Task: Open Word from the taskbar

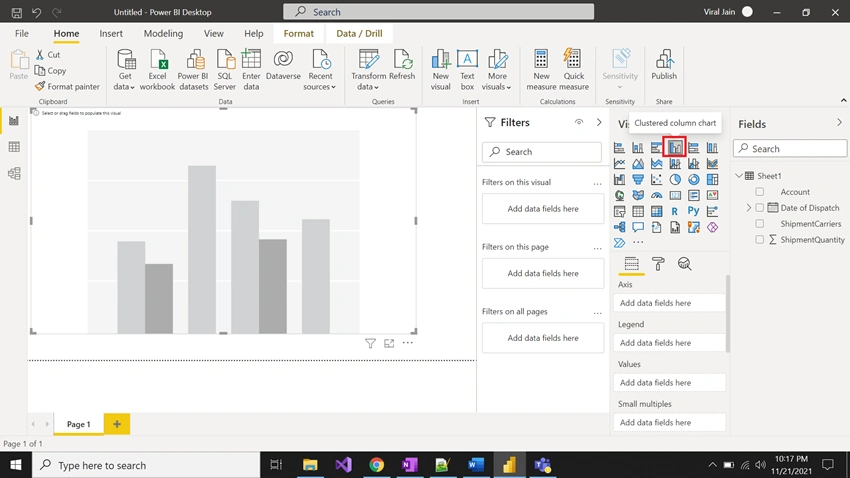Action: point(475,465)
